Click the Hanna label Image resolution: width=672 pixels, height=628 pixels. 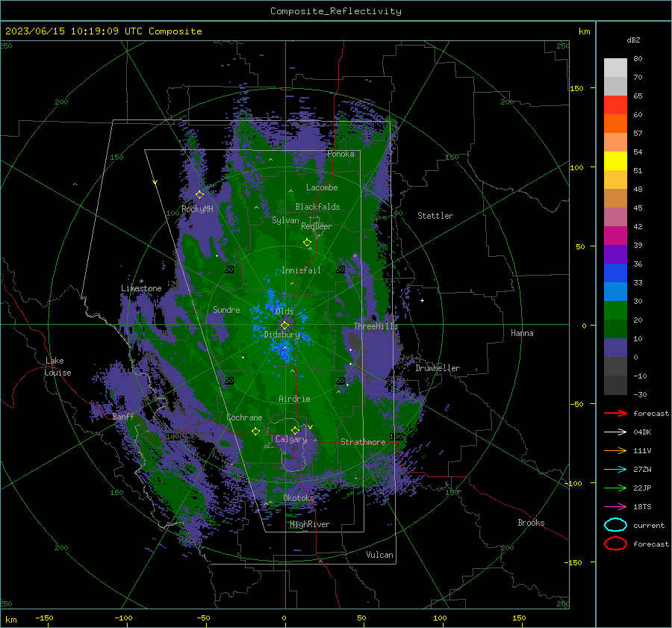pos(522,333)
